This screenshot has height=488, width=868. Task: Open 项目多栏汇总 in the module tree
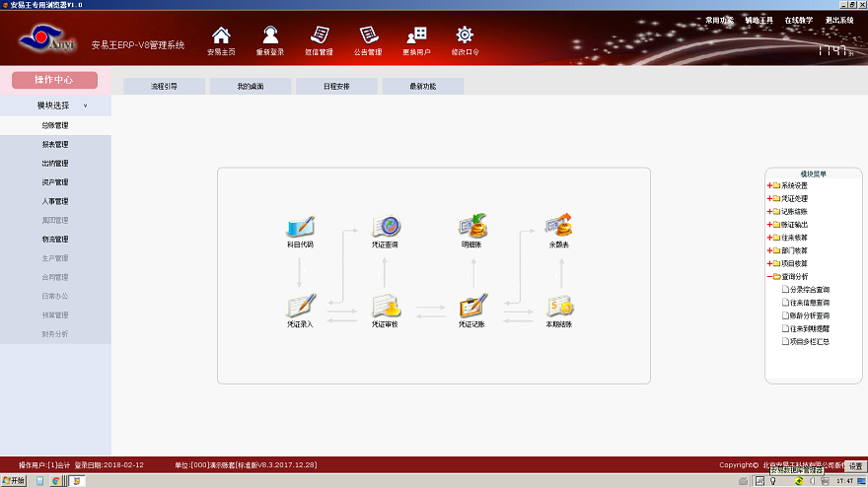[x=810, y=341]
